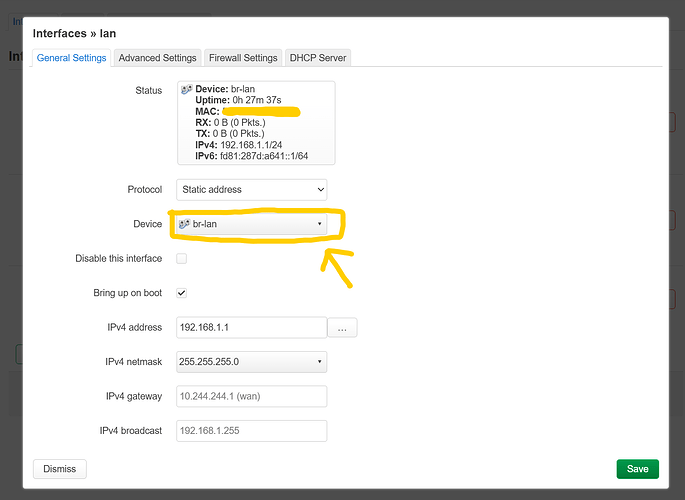Click into the IPv4 address field
Viewport: 685px width, 500px height.
point(251,328)
